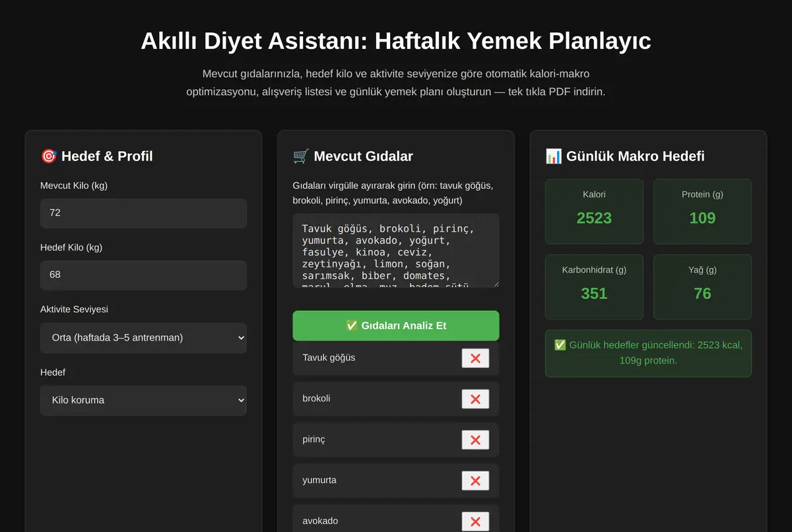The width and height of the screenshot is (792, 532).
Task: Select the avokado list row text
Action: point(320,521)
